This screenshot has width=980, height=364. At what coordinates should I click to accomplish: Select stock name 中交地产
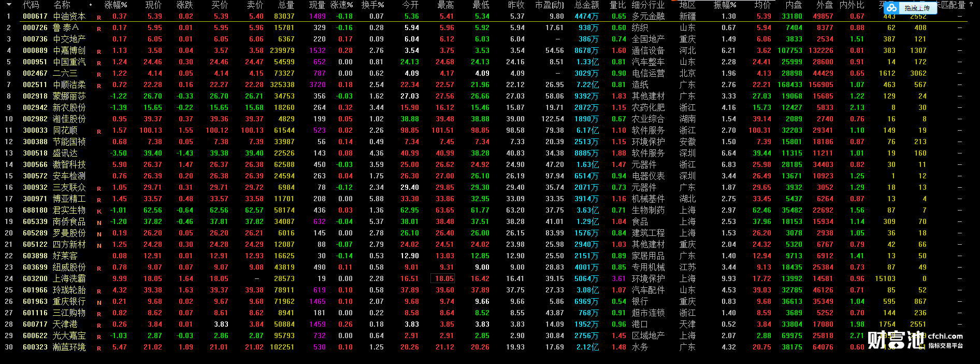pyautogui.click(x=69, y=39)
